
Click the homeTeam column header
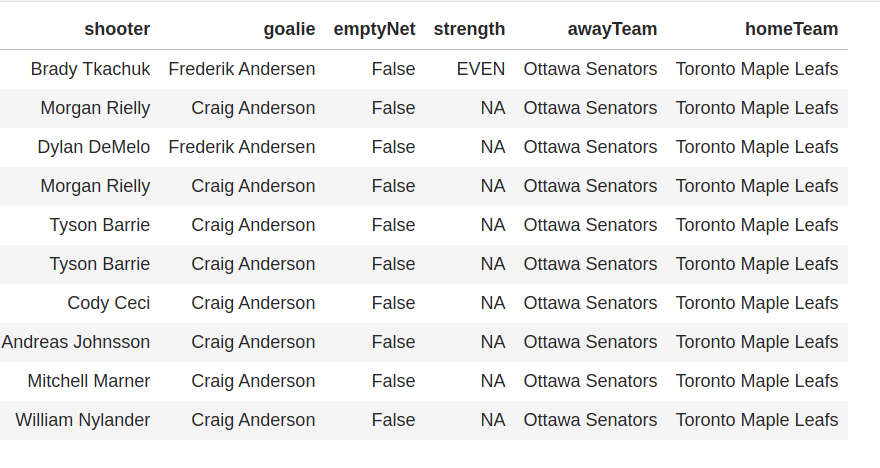click(791, 29)
